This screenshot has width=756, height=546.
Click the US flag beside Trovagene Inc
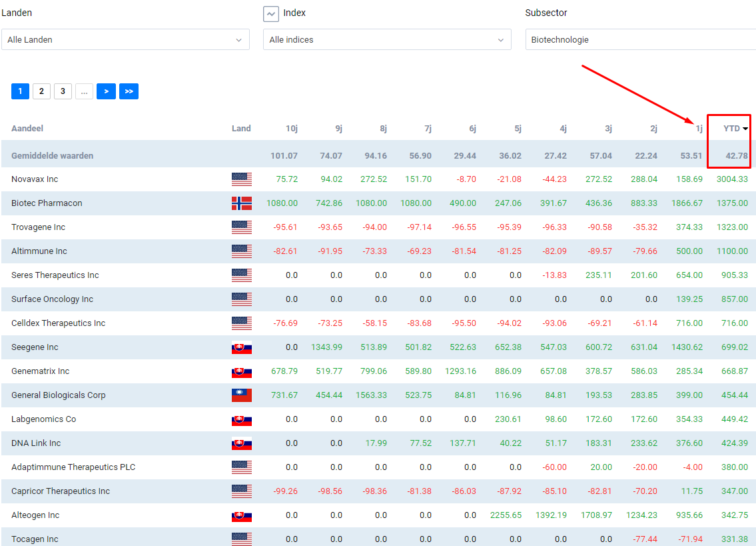(242, 227)
